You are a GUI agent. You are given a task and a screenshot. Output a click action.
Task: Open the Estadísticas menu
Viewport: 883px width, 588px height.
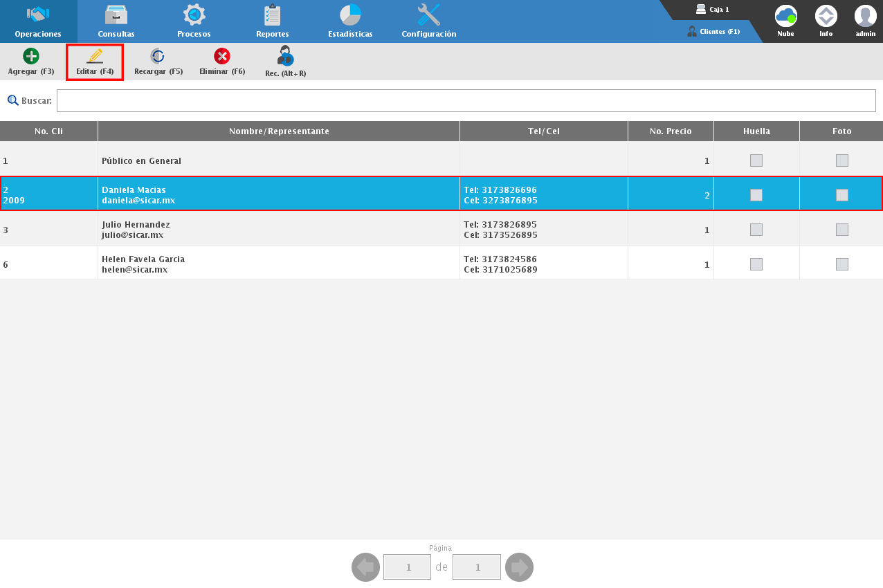tap(350, 21)
